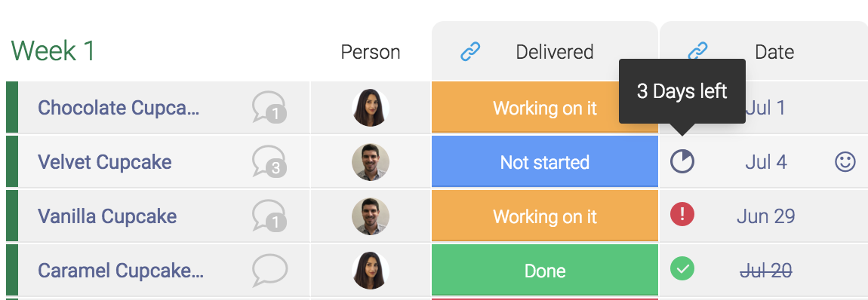Open Velvet Cupcake conversation bubble

pyautogui.click(x=269, y=161)
